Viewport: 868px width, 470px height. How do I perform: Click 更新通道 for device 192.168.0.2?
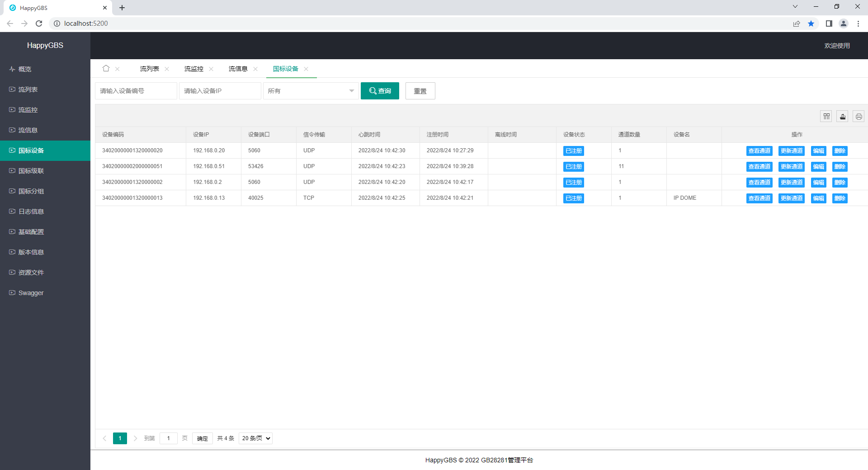tap(792, 183)
